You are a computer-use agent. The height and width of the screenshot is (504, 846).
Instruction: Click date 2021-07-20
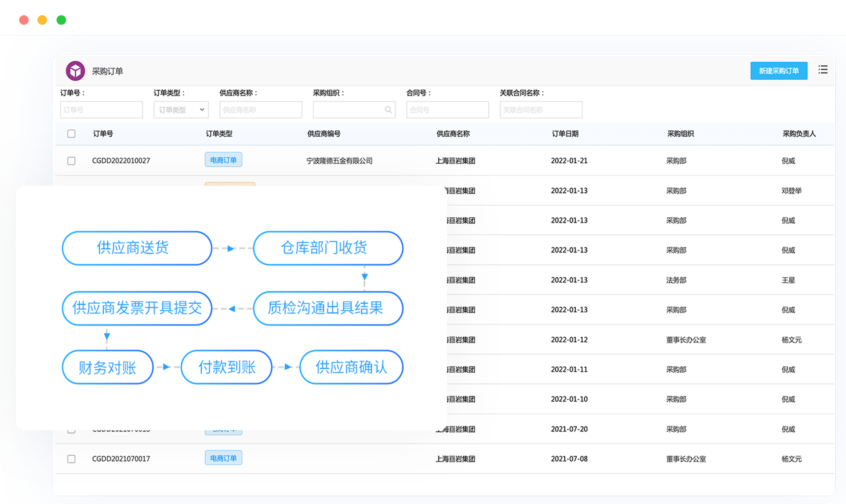pos(569,429)
